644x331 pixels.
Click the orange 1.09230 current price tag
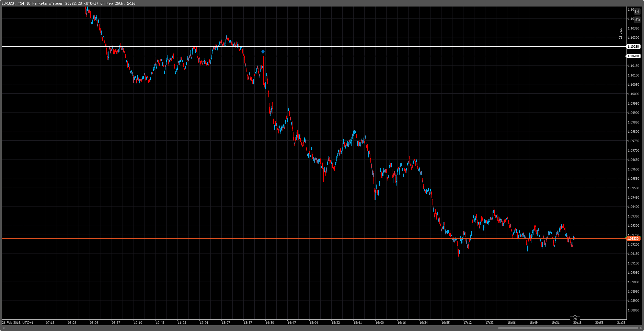coord(633,238)
